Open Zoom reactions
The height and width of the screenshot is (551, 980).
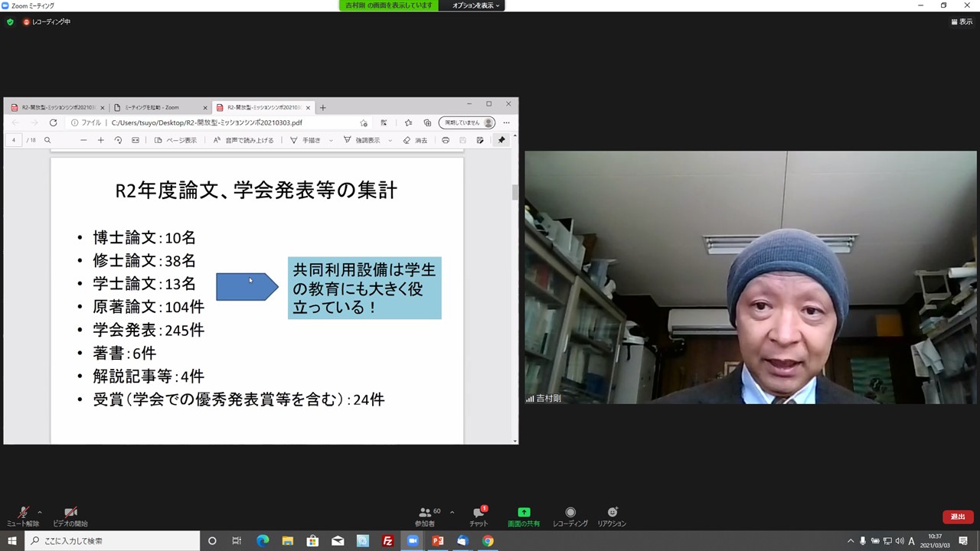tap(612, 517)
